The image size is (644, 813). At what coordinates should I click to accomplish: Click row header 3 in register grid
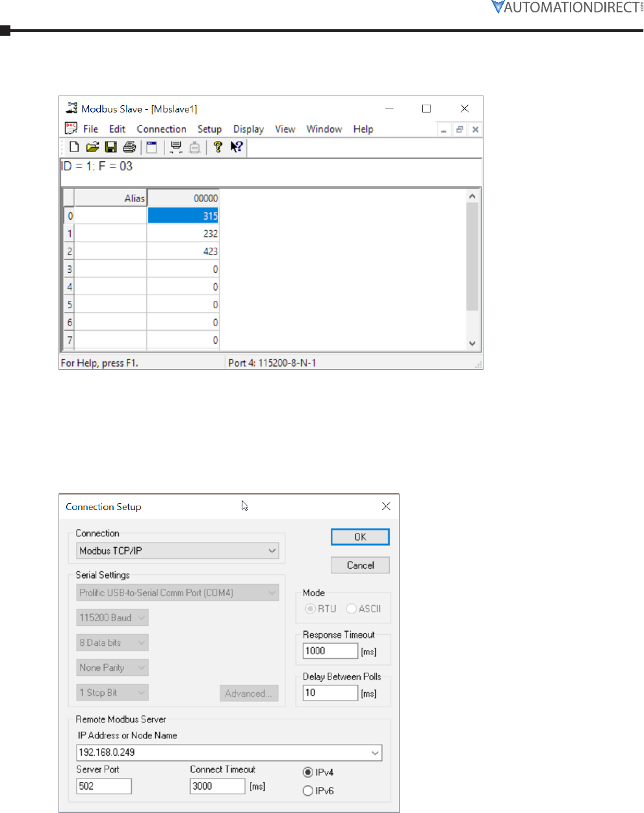(x=69, y=269)
